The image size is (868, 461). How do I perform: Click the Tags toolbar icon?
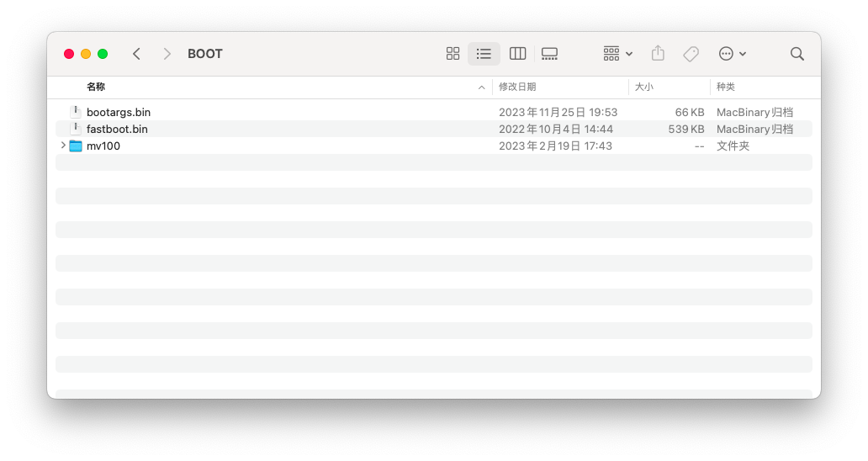[691, 54]
